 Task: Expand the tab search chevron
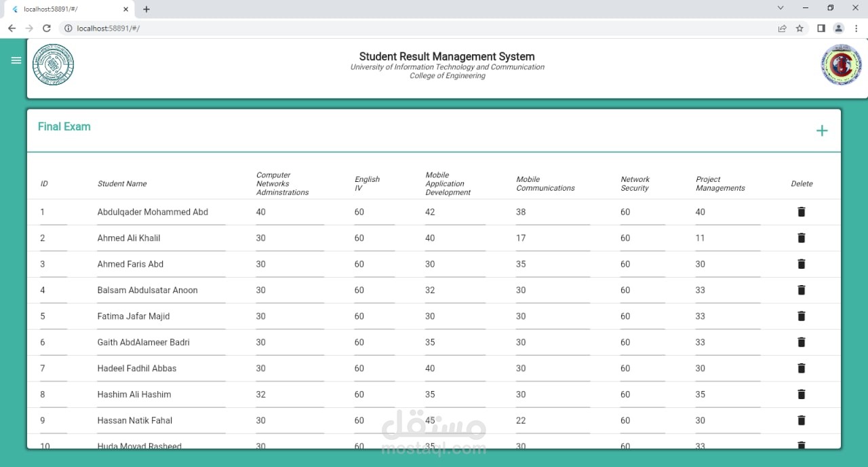pos(781,8)
